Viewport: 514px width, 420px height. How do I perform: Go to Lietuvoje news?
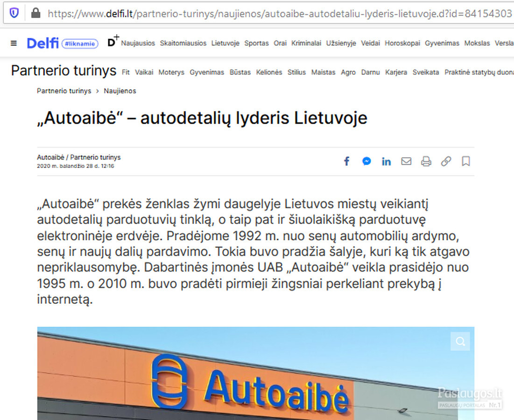click(225, 43)
